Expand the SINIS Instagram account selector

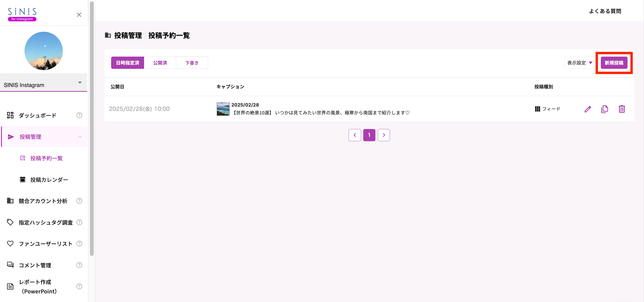tap(80, 82)
